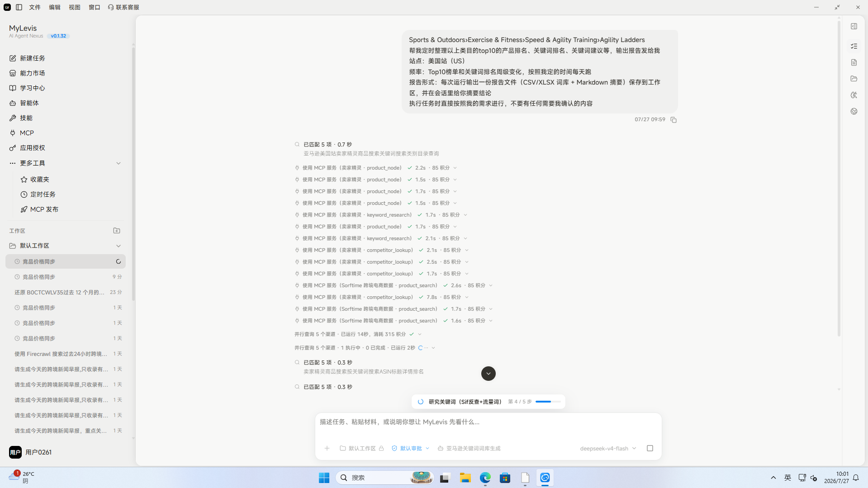Screen dimensions: 868x488
Task: Open the 编辑 menu
Action: coord(55,7)
